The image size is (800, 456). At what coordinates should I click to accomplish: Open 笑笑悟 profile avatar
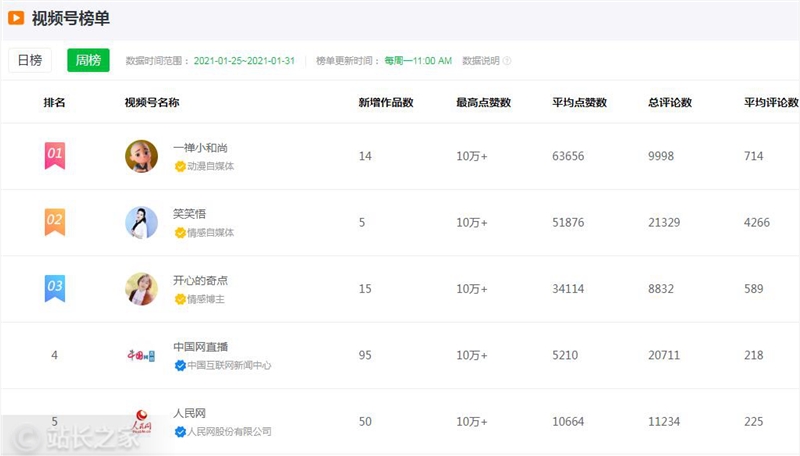pos(141,222)
